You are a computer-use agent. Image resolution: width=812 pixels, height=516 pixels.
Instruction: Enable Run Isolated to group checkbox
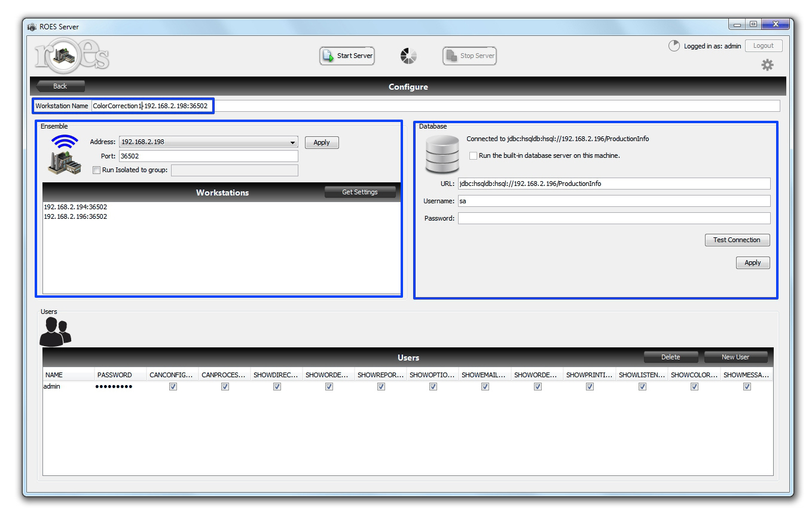[97, 170]
